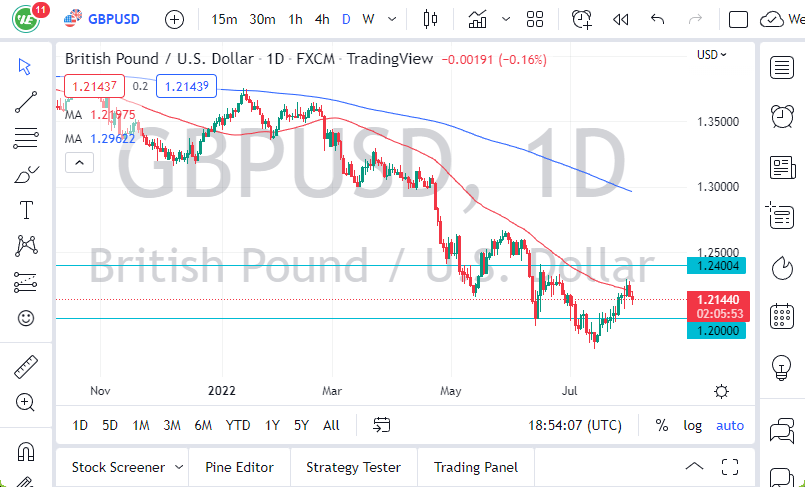Open the chart settings gear
Screen dimensions: 805x487
coord(721,391)
